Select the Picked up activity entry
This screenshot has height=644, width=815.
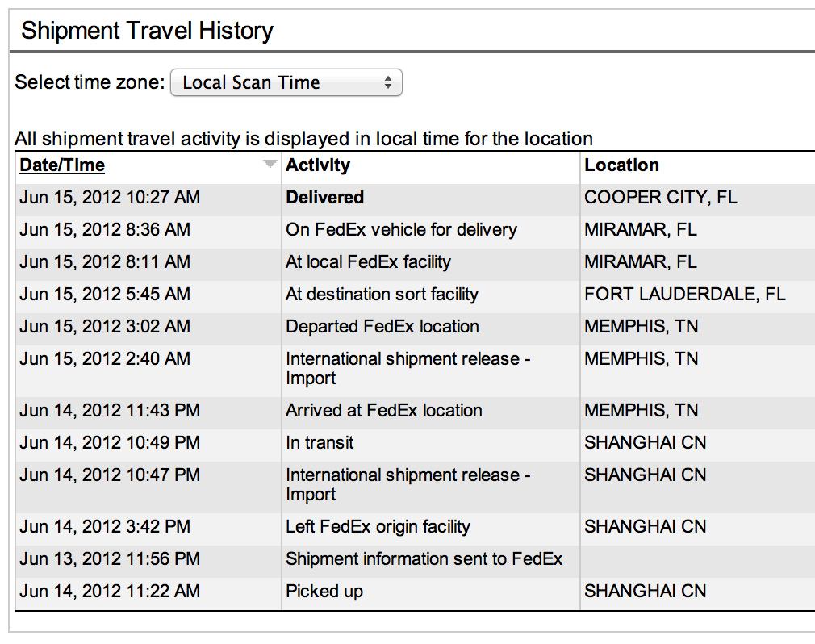324,592
